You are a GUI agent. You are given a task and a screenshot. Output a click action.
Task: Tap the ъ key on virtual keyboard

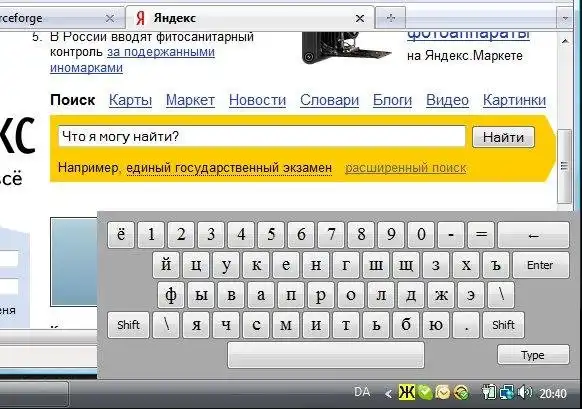point(496,265)
